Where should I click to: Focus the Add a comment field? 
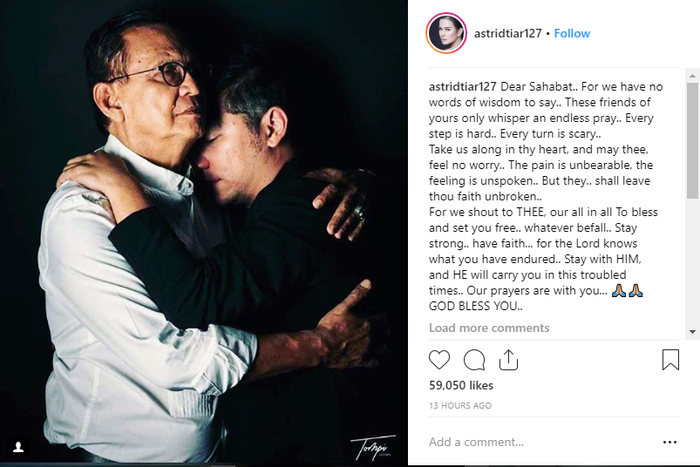coord(540,442)
